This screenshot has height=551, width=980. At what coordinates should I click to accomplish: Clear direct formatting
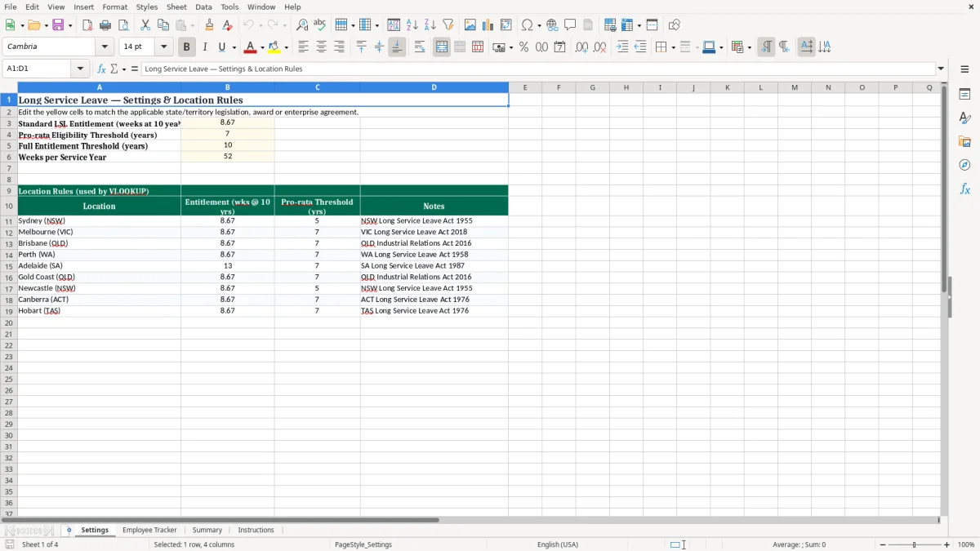click(227, 25)
